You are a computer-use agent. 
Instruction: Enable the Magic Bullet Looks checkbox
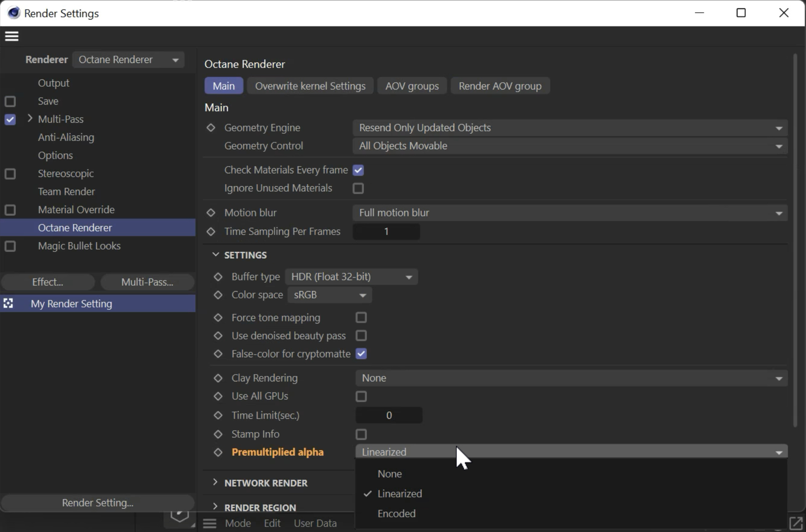(x=10, y=246)
